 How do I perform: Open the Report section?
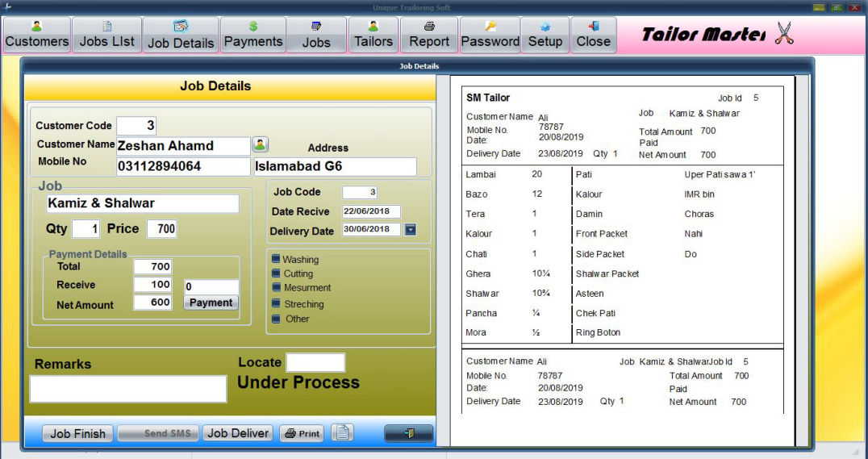[429, 35]
